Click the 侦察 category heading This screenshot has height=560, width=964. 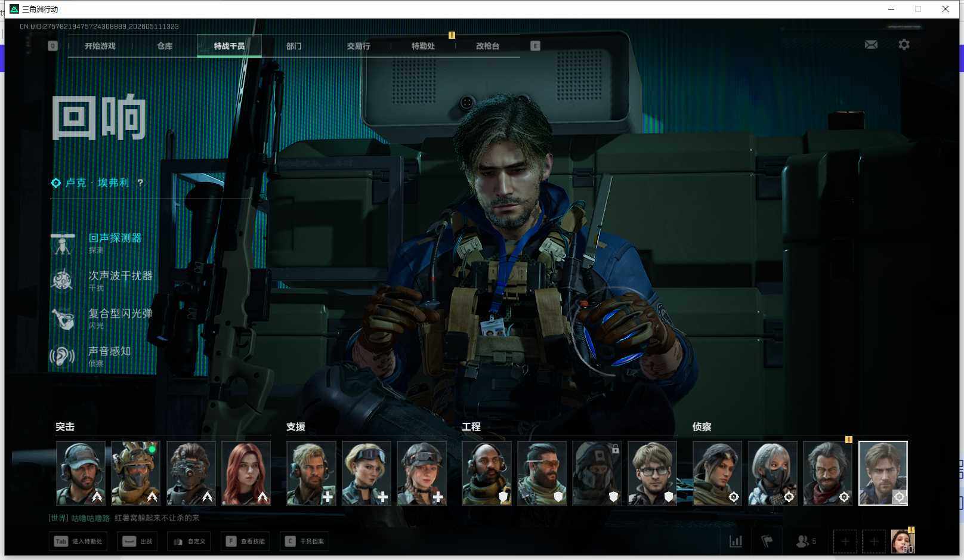702,427
